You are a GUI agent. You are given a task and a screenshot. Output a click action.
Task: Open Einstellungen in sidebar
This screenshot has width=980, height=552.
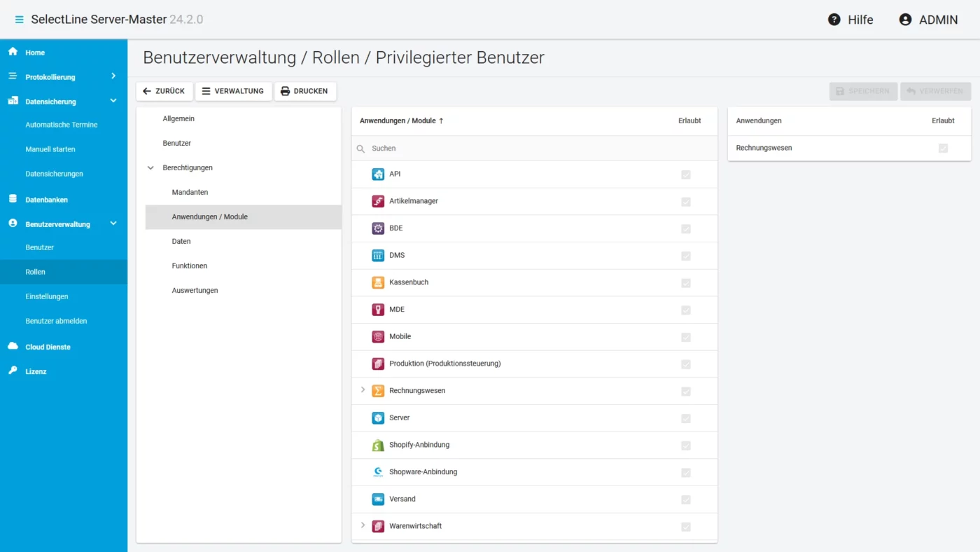click(x=47, y=296)
